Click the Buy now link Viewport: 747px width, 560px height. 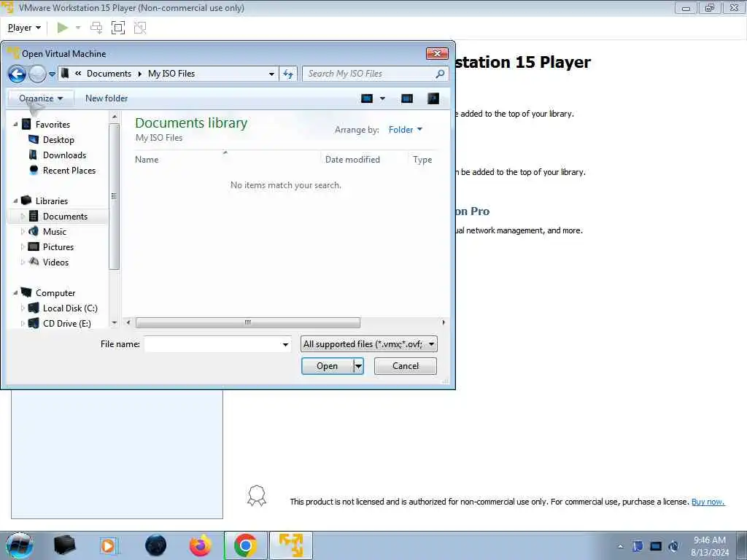point(708,502)
